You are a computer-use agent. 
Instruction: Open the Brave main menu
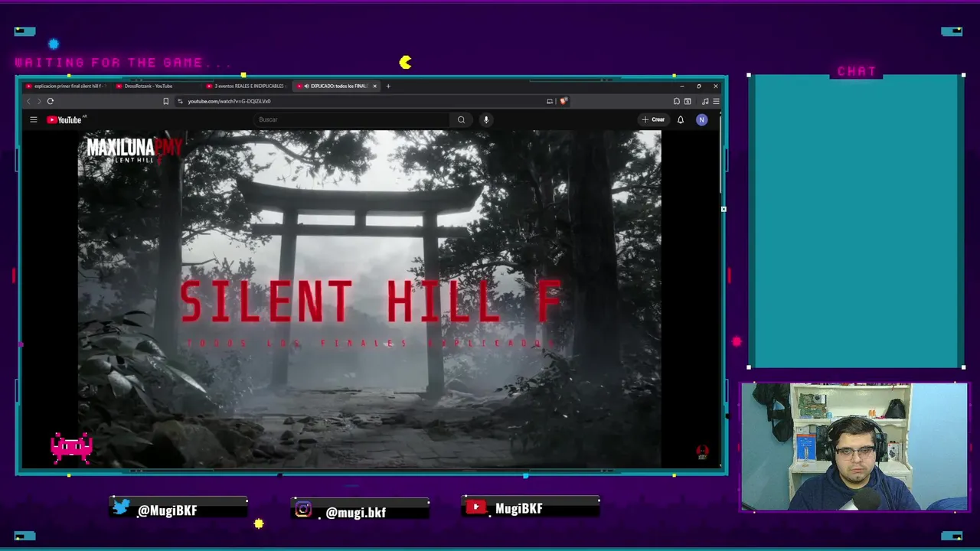(716, 101)
